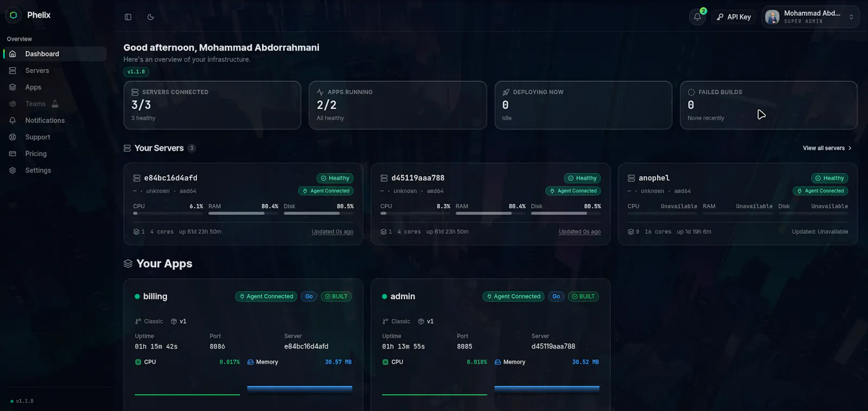The width and height of the screenshot is (868, 411).
Task: Click Healthy badge on anophel
Action: tap(830, 178)
